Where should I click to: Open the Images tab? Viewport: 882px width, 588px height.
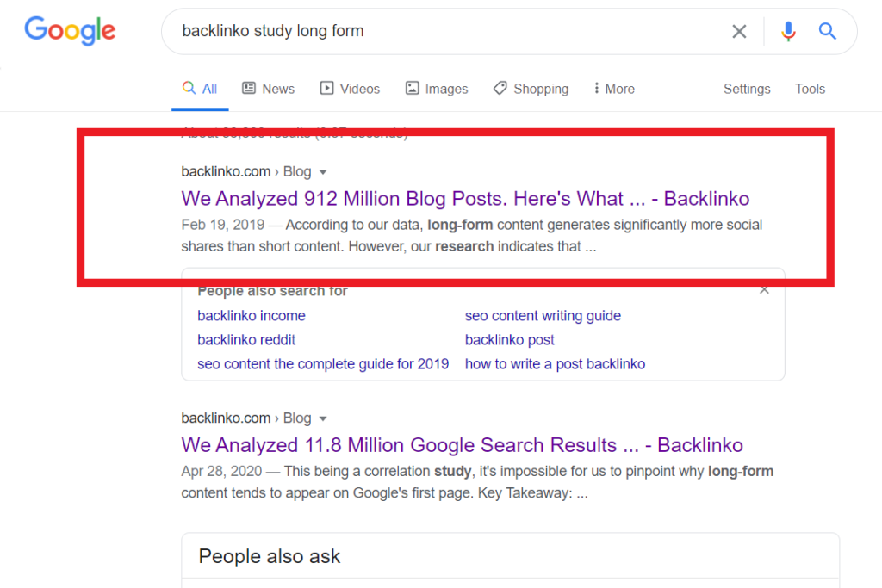pyautogui.click(x=437, y=89)
